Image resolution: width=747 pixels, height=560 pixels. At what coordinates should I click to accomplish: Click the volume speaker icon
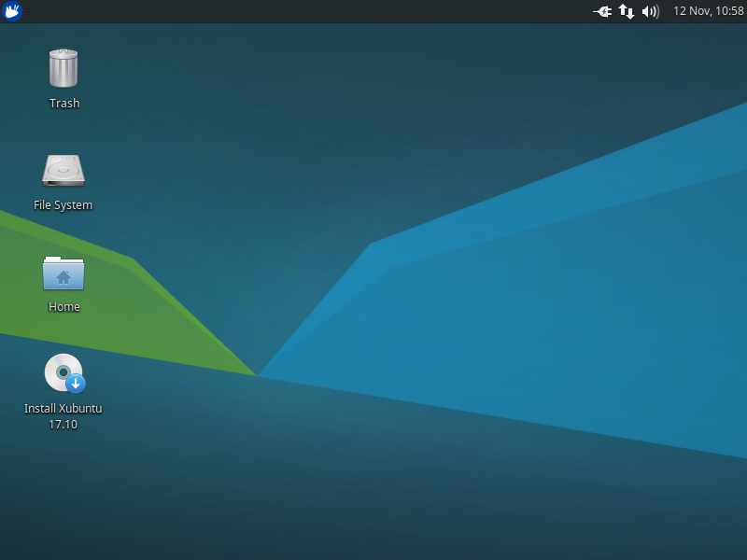tap(651, 11)
